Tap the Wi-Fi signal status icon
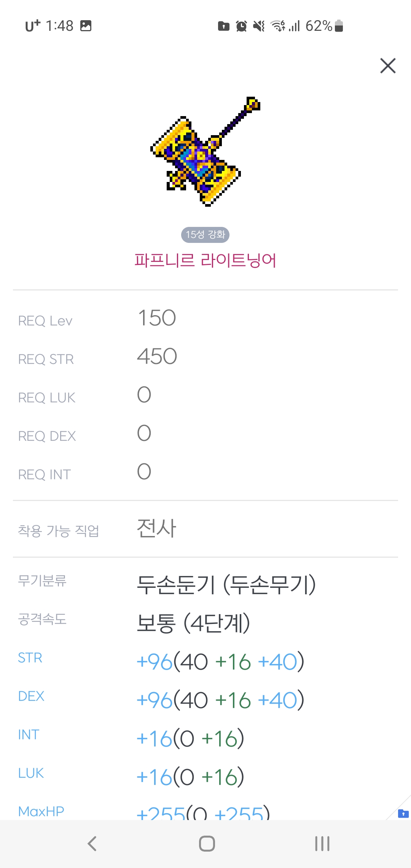Screen dimensions: 411x868 point(278,26)
